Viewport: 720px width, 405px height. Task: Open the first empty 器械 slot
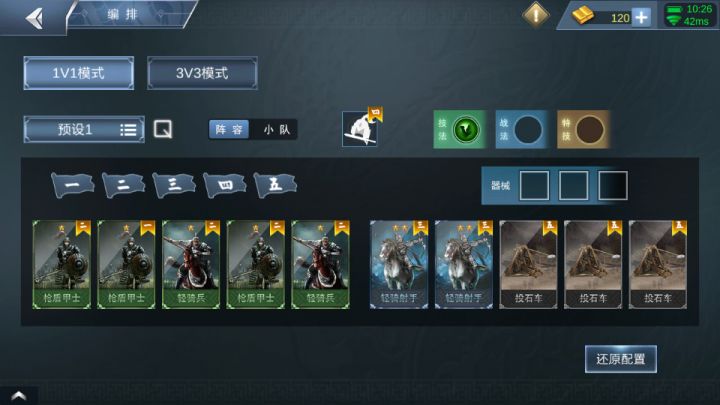pyautogui.click(x=534, y=186)
